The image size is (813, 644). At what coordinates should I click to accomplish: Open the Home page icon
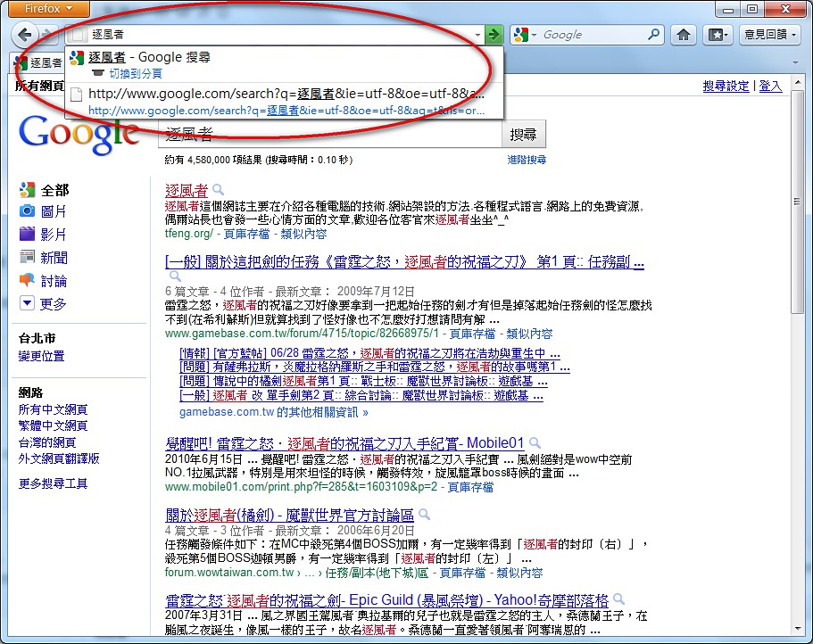(684, 35)
